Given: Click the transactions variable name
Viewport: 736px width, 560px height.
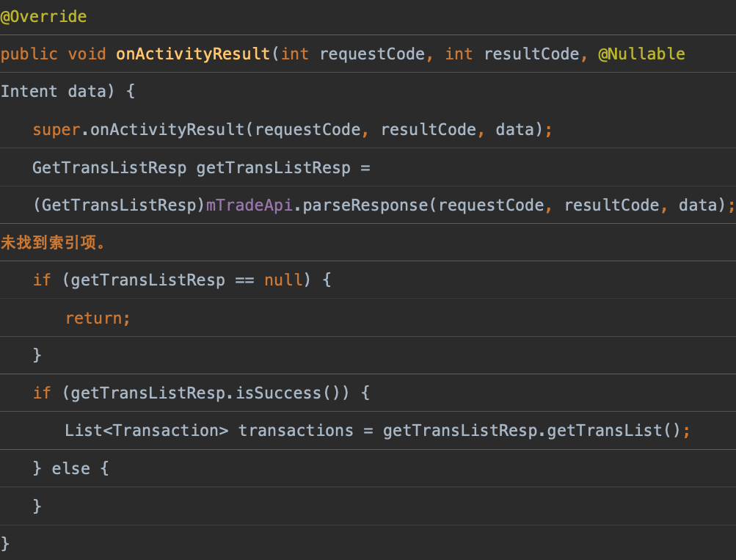Looking at the screenshot, I should pos(296,430).
